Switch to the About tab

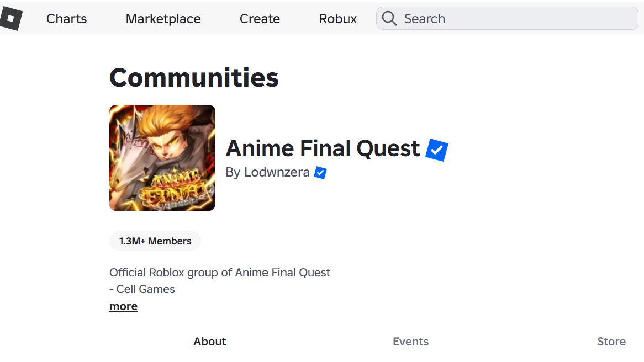tap(210, 342)
